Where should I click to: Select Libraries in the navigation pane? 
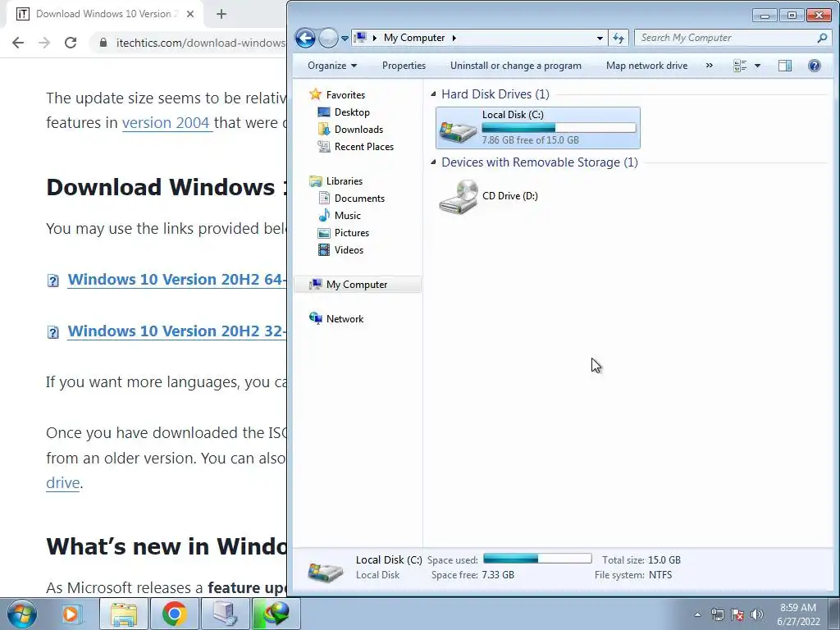pos(344,181)
